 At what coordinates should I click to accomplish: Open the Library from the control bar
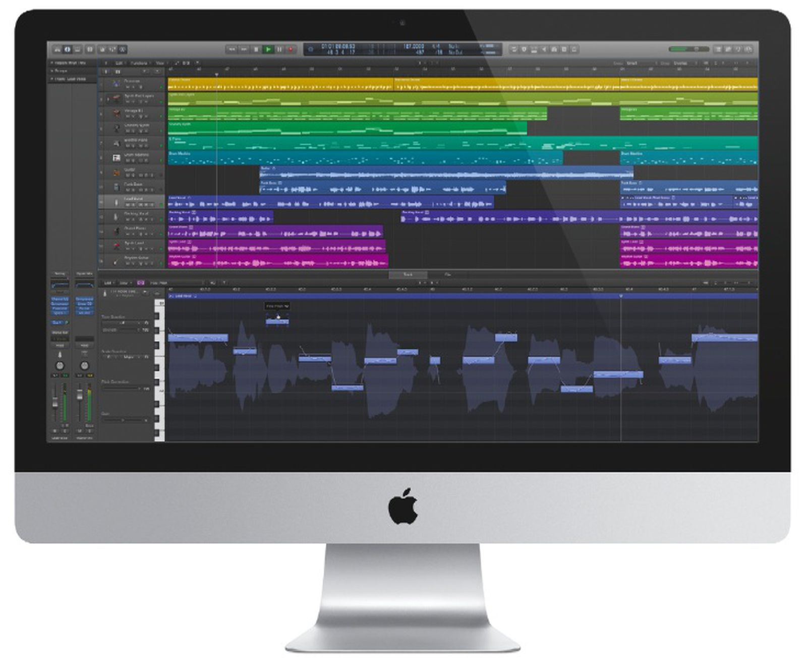(57, 49)
